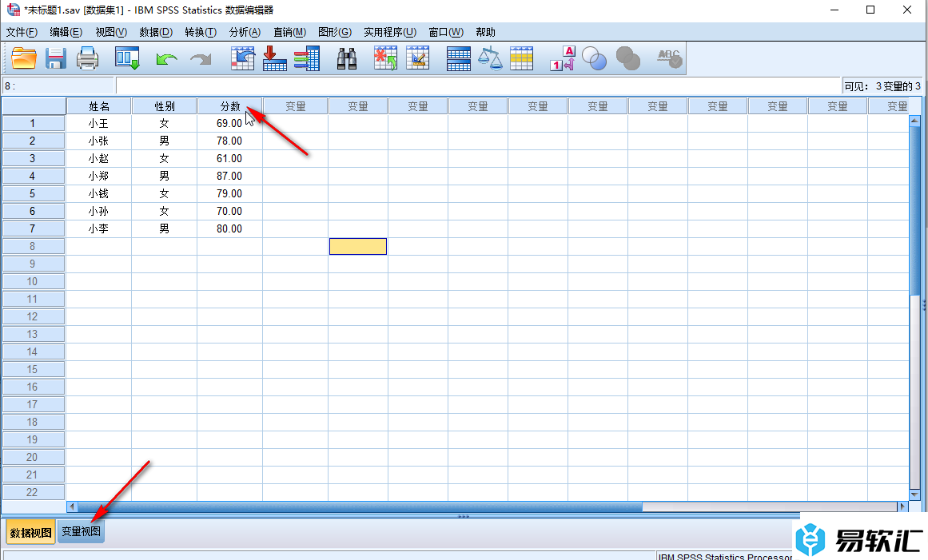Click the Use variable sets circles icon
Image resolution: width=928 pixels, height=560 pixels.
(594, 58)
